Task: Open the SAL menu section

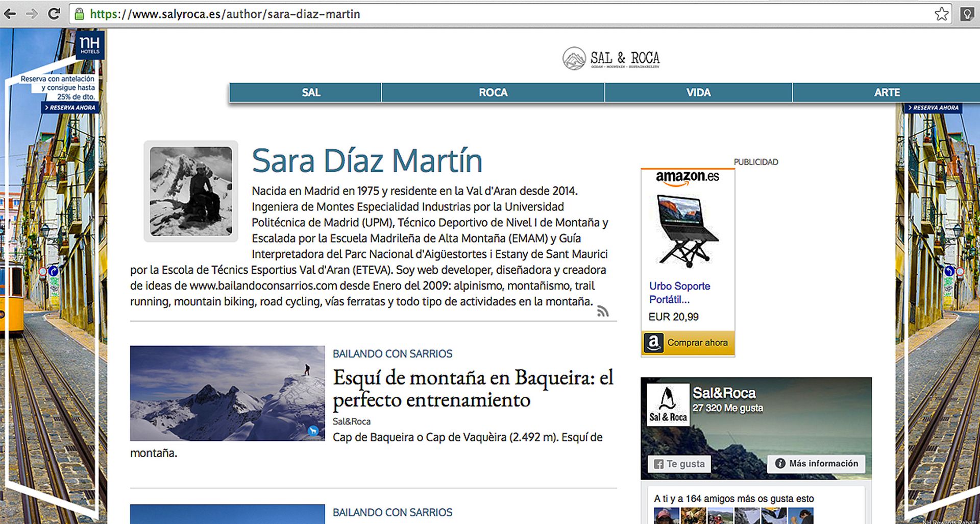Action: coord(310,92)
